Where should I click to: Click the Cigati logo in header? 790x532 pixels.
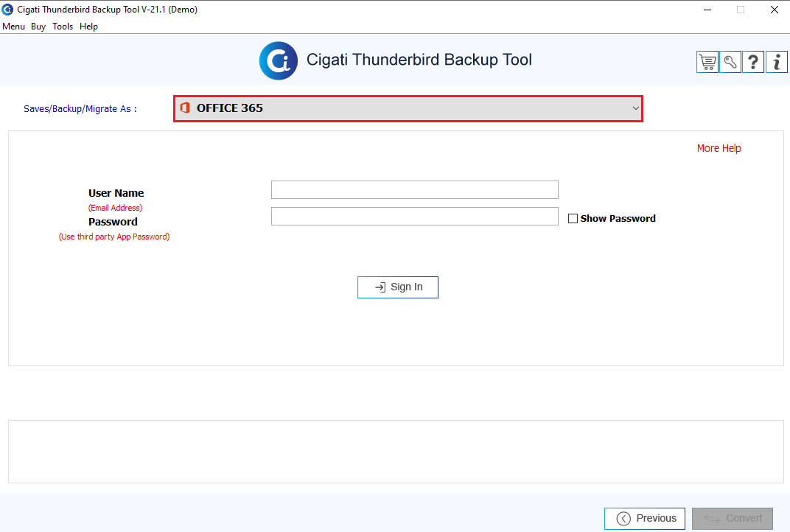[x=278, y=60]
